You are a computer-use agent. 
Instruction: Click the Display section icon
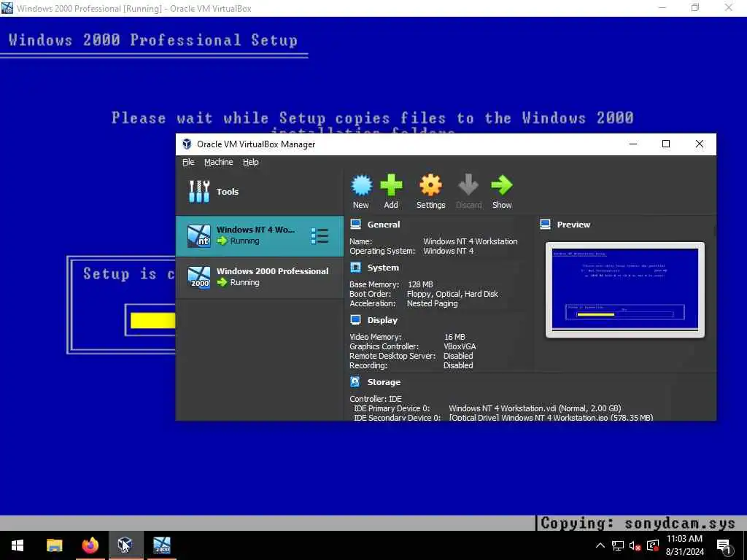click(x=355, y=320)
